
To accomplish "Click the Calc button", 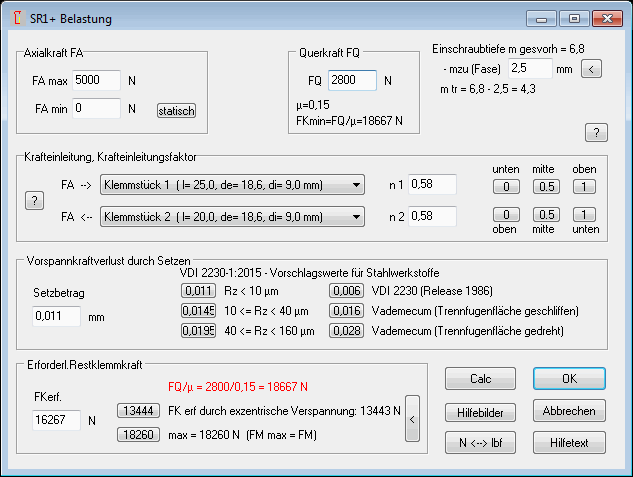I will tap(480, 379).
